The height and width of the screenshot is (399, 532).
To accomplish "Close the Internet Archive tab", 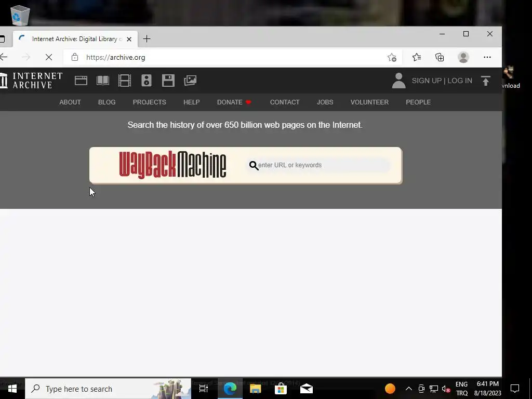I will 129,39.
